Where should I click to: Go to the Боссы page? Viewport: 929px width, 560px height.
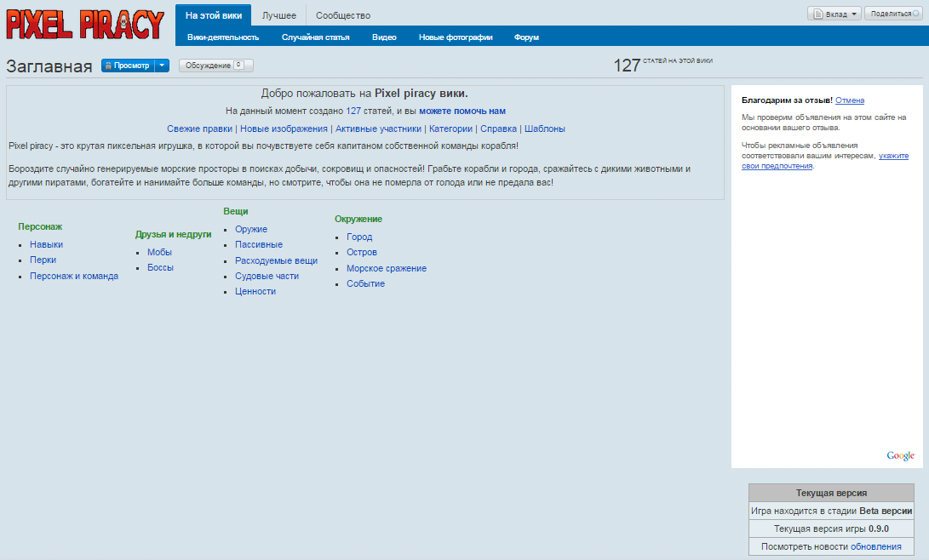(160, 267)
